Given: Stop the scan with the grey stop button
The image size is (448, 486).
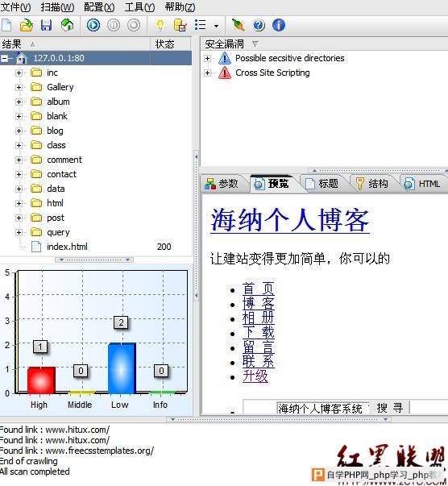Looking at the screenshot, I should point(134,25).
